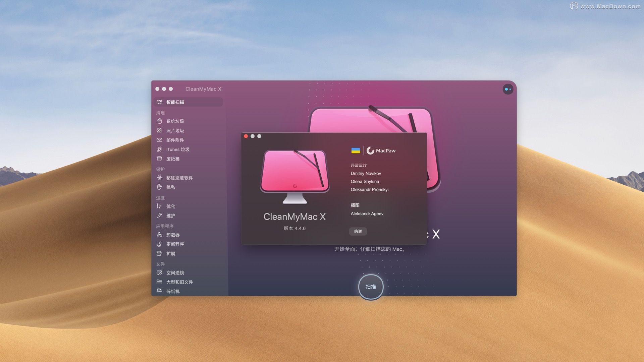
Task: Click the 界面设计 heading in About window
Action: [359, 165]
